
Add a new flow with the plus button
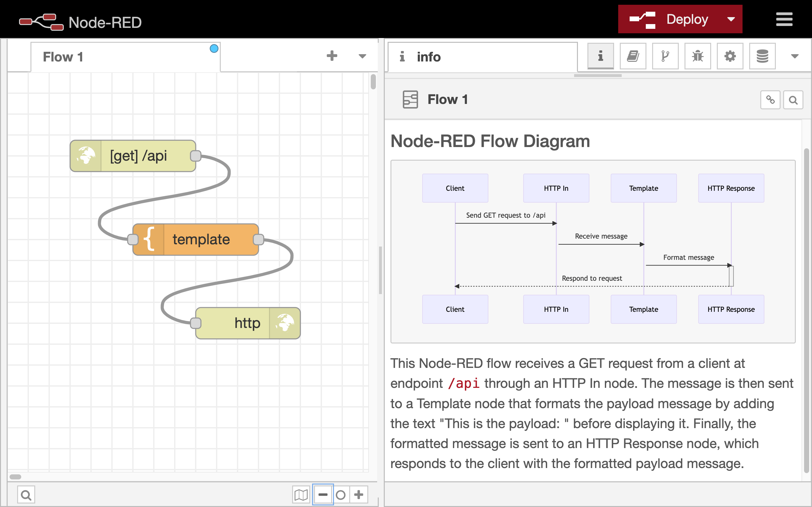coord(332,56)
